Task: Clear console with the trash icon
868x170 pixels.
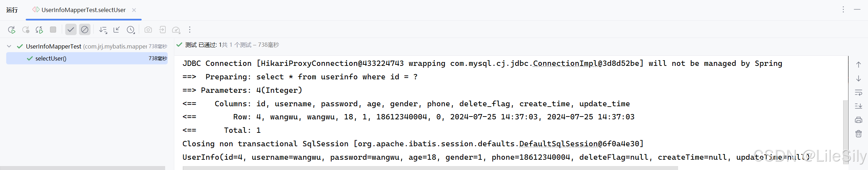Action: coord(858,134)
